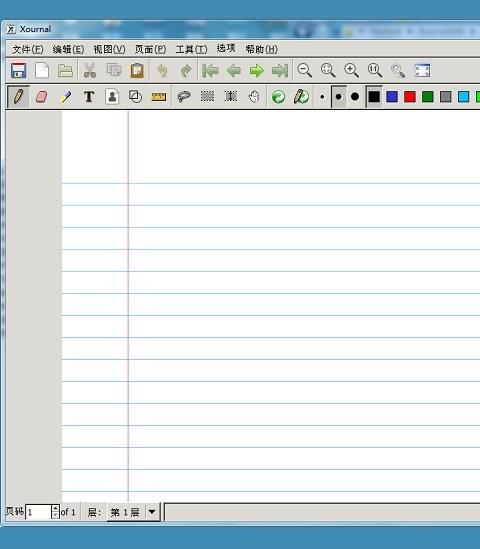Open the 编辑(E) menu

pyautogui.click(x=68, y=49)
